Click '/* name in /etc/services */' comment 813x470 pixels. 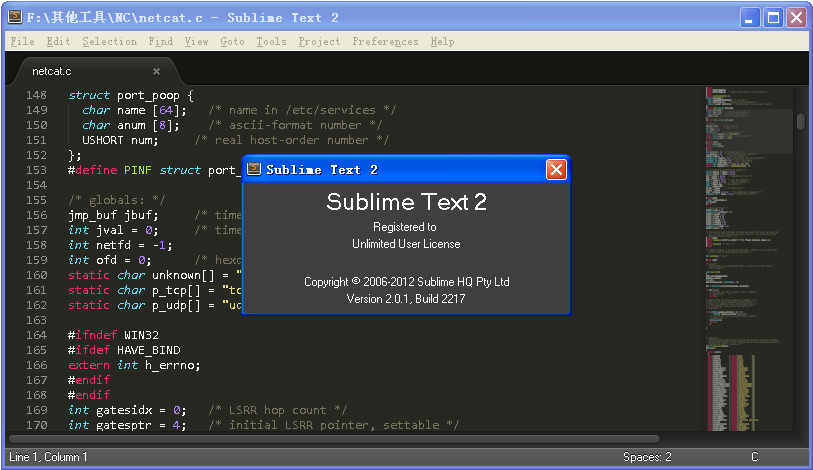(302, 110)
